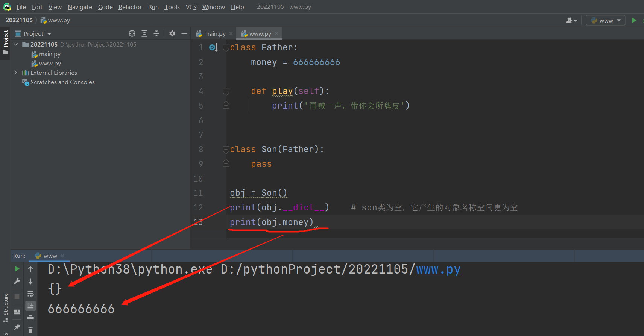The height and width of the screenshot is (336, 644).
Task: Hide the Project panel with minus icon
Action: [184, 33]
